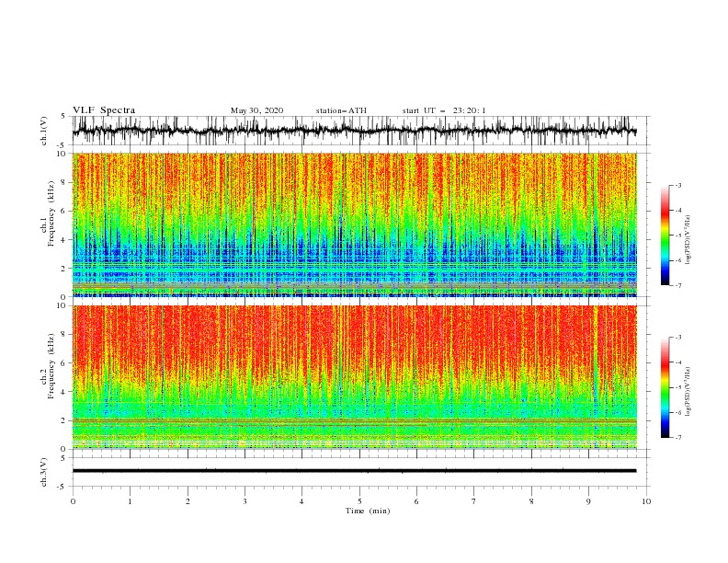728x563 pixels.
Task: Click the "VLF Spectra" plot title
Action: tap(104, 110)
